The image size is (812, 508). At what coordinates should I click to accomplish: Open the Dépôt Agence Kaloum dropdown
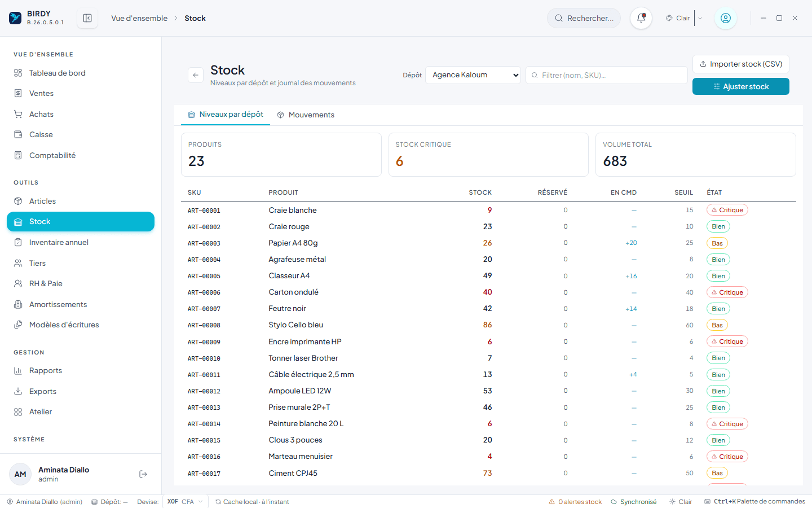[473, 75]
